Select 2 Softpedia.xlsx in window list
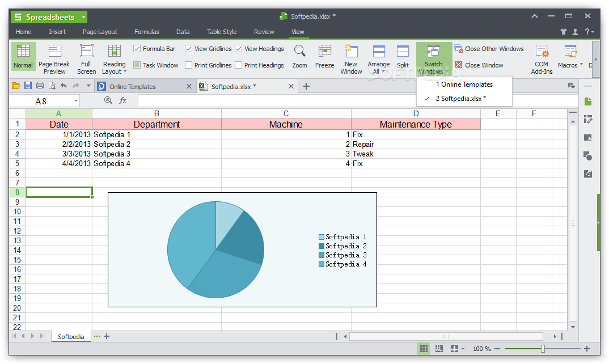Image resolution: width=609 pixels, height=364 pixels. 464,98
